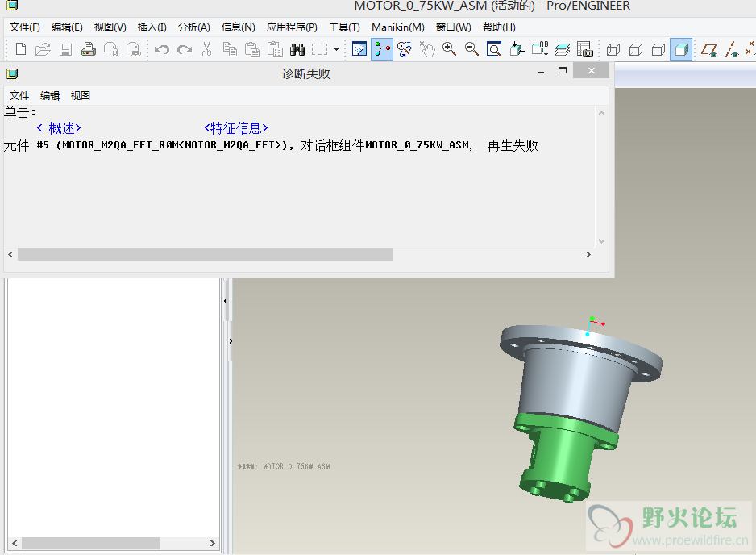Close the 诊断失败 window

coord(591,71)
